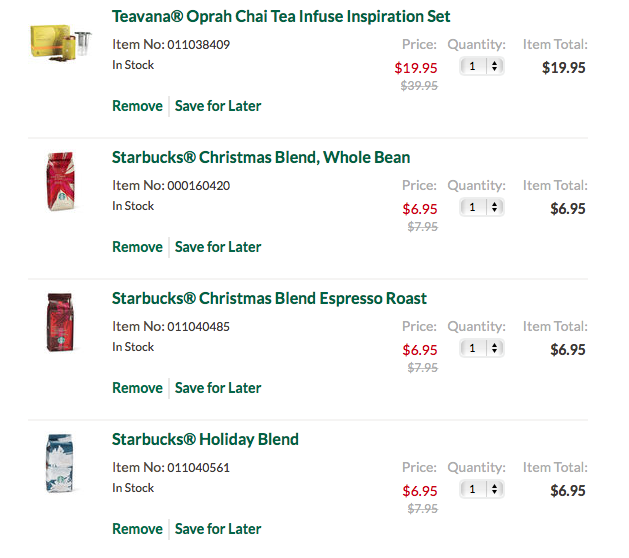Click the Starbucks Holiday Blend bag image
Image resolution: width=629 pixels, height=558 pixels.
59,463
